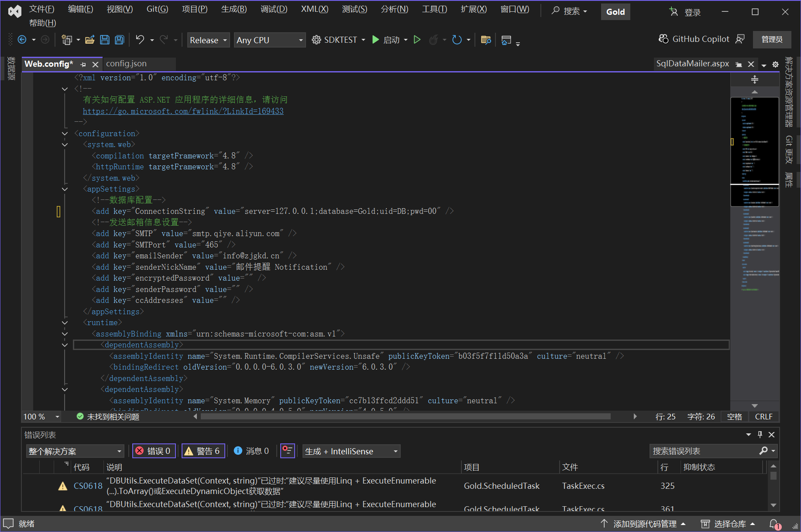Open editor settings gear icon
The image size is (801, 532).
pos(775,65)
